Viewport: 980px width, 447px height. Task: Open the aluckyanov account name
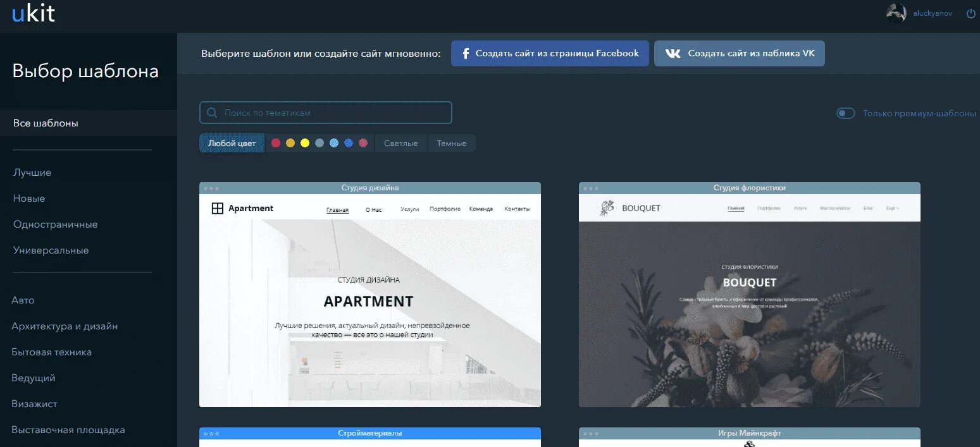tap(932, 13)
